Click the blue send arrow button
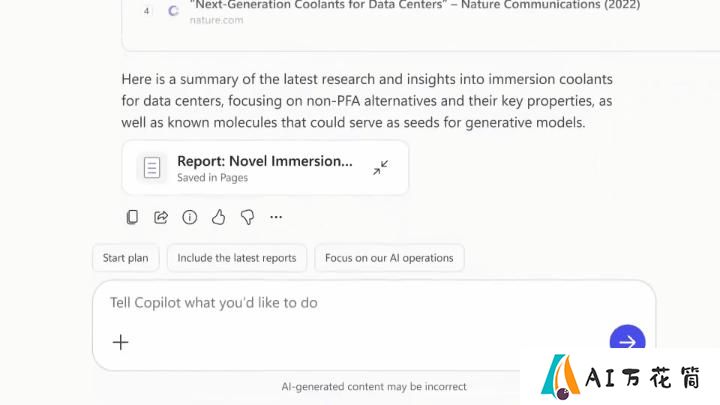The width and height of the screenshot is (720, 405). coord(627,338)
